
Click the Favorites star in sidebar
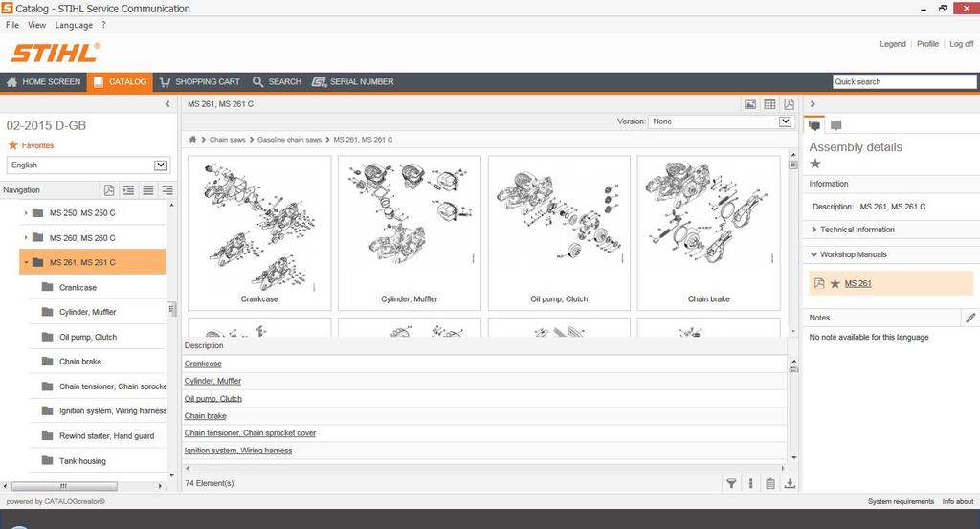[12, 144]
